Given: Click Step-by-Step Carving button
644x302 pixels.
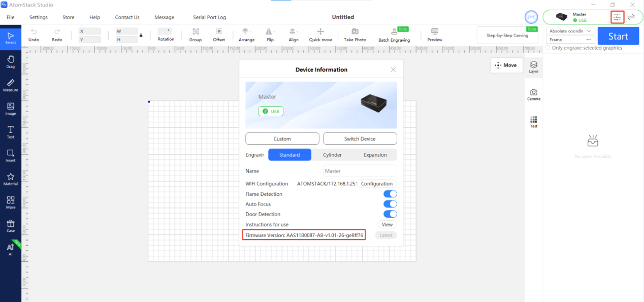Looking at the screenshot, I should (507, 36).
